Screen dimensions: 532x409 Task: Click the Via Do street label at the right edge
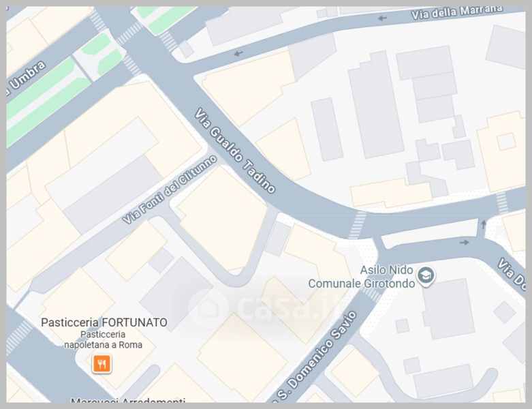click(x=512, y=274)
